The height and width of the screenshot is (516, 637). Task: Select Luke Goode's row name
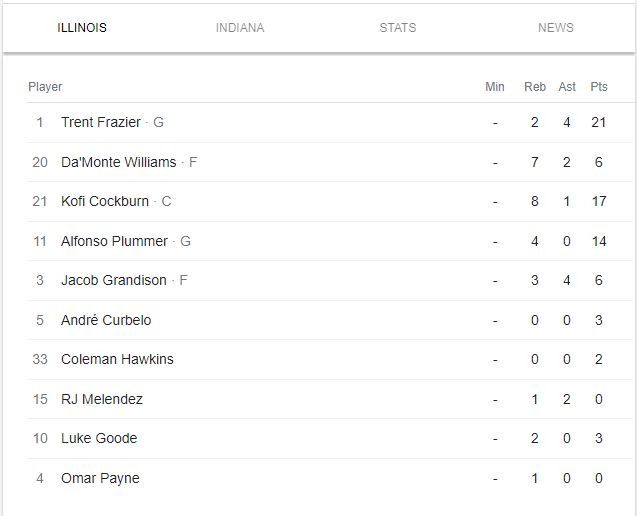(x=99, y=438)
